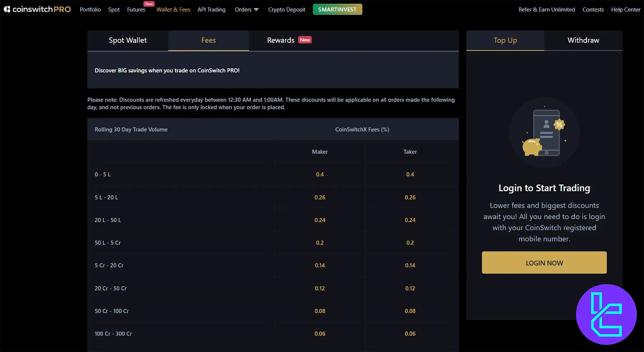Click the 0.4 Maker fee value
This screenshot has width=644, height=352.
(x=320, y=174)
